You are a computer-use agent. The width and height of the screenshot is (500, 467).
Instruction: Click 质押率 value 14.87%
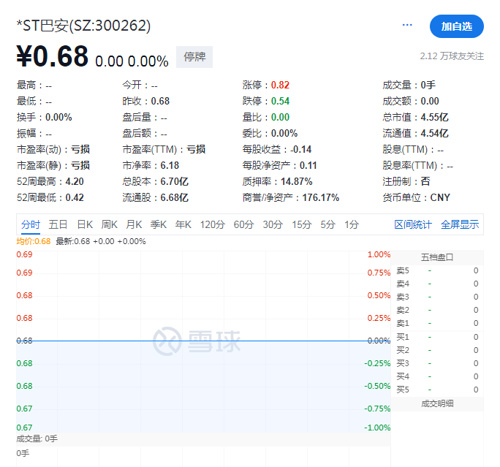pos(296,182)
